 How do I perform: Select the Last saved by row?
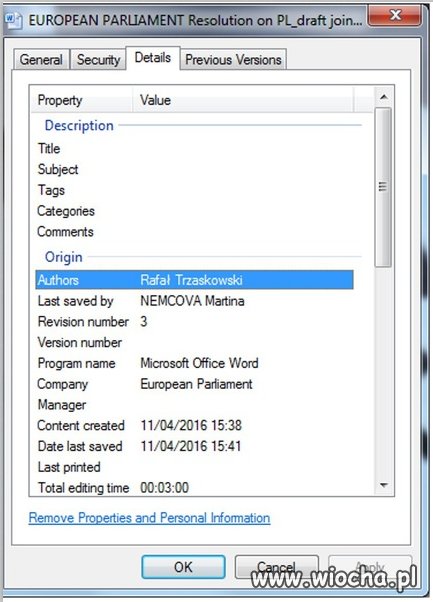pyautogui.click(x=195, y=301)
